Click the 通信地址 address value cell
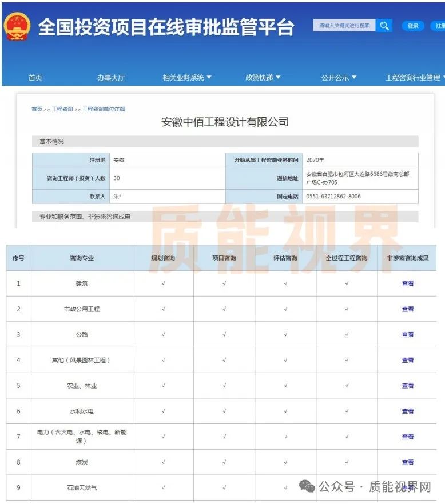 (360, 178)
